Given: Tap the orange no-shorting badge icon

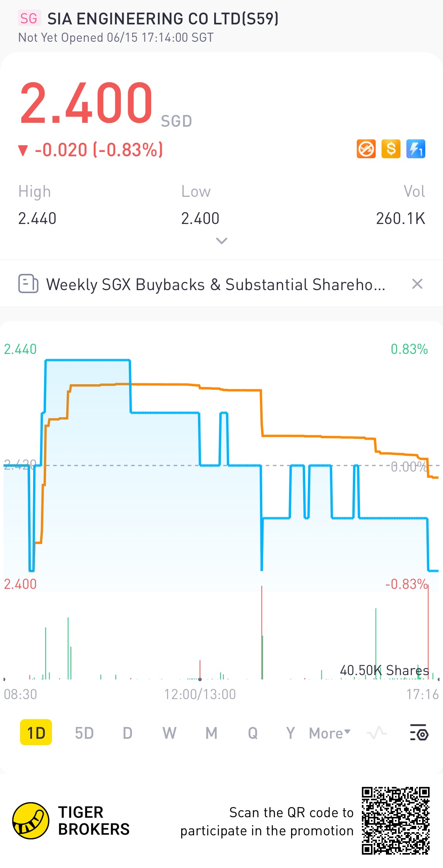Looking at the screenshot, I should [366, 149].
